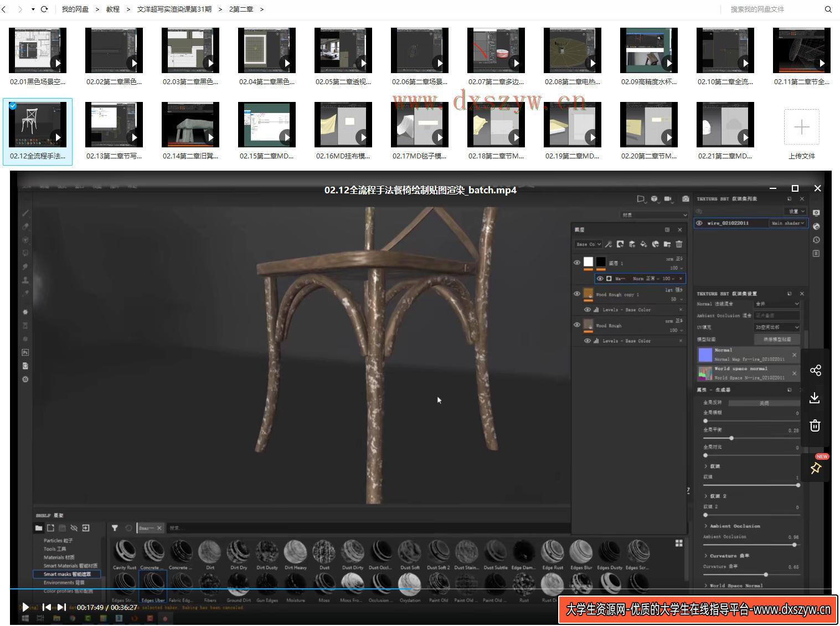Click the download icon on the video player
Viewport: 840px width, 626px height.
[815, 398]
